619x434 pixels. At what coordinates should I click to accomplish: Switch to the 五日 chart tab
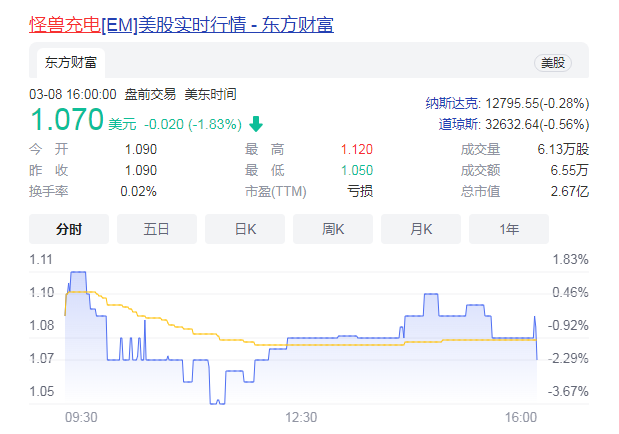point(157,229)
